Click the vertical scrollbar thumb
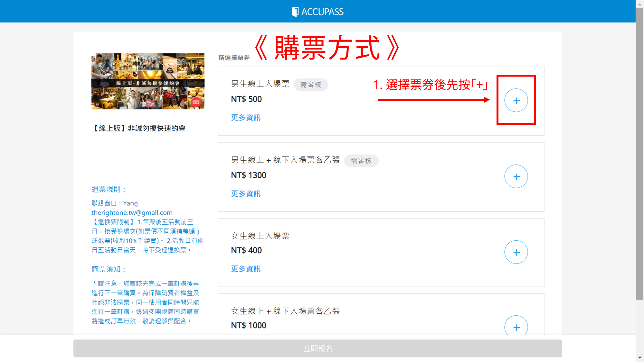644x362 pixels. [x=639, y=154]
